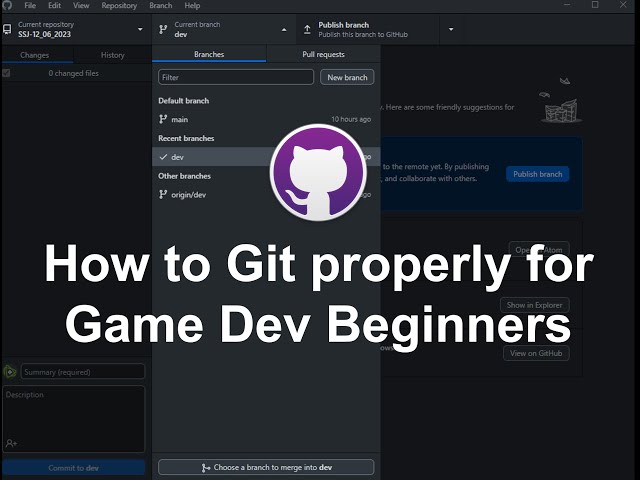Select the dev branch row
Screen dimensions: 640x480
click(266, 157)
